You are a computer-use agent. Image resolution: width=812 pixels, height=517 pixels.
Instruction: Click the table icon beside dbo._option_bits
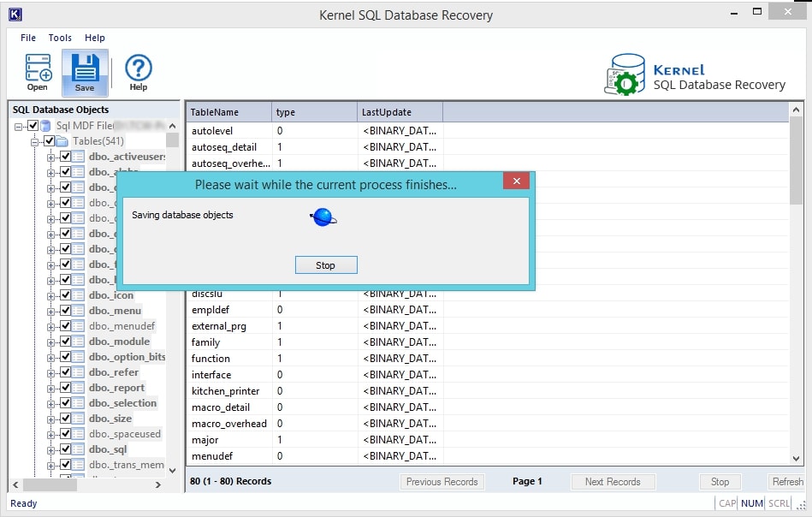coord(78,356)
